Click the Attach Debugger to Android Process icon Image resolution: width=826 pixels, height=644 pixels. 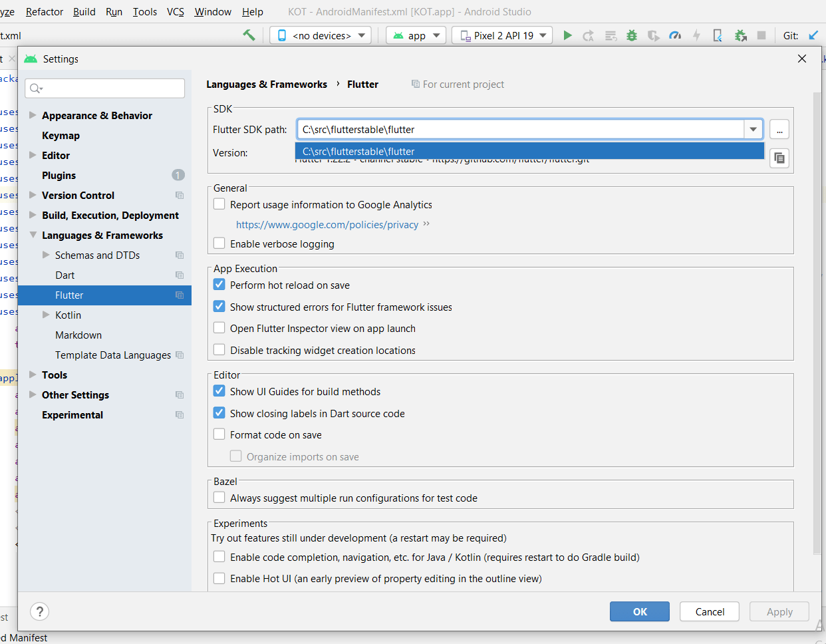(x=740, y=35)
